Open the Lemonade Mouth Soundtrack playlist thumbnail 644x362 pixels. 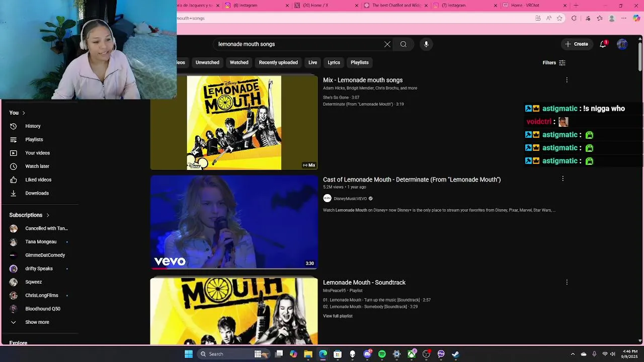[234, 311]
